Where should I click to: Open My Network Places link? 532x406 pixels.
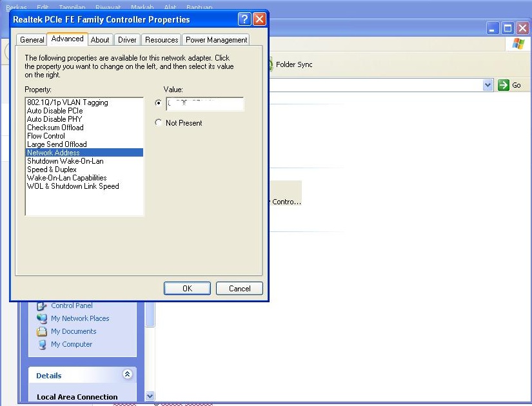point(80,318)
